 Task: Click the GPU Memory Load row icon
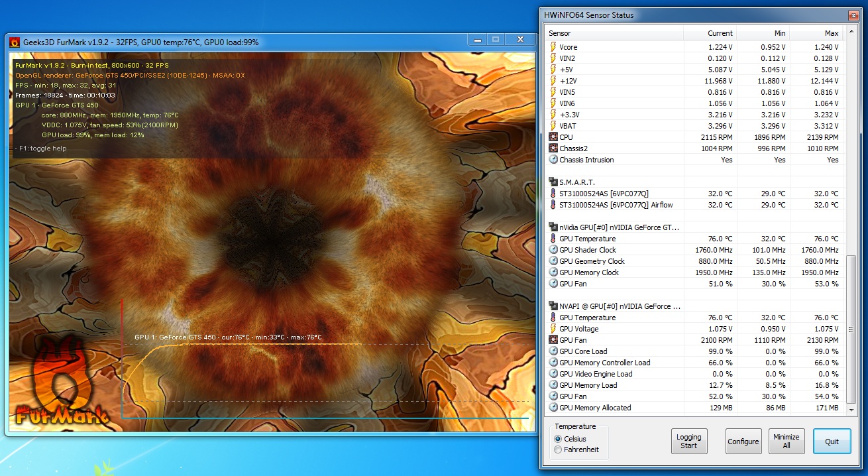pos(553,385)
